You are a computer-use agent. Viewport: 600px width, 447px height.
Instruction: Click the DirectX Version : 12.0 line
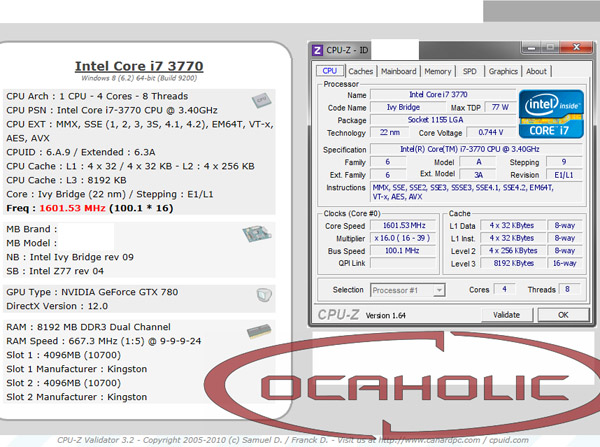[x=57, y=306]
